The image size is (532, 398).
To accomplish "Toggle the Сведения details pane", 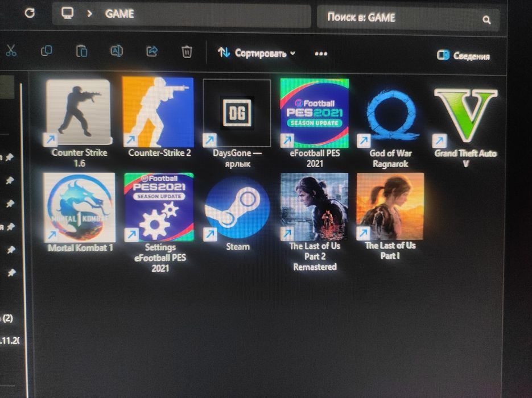I will click(463, 56).
